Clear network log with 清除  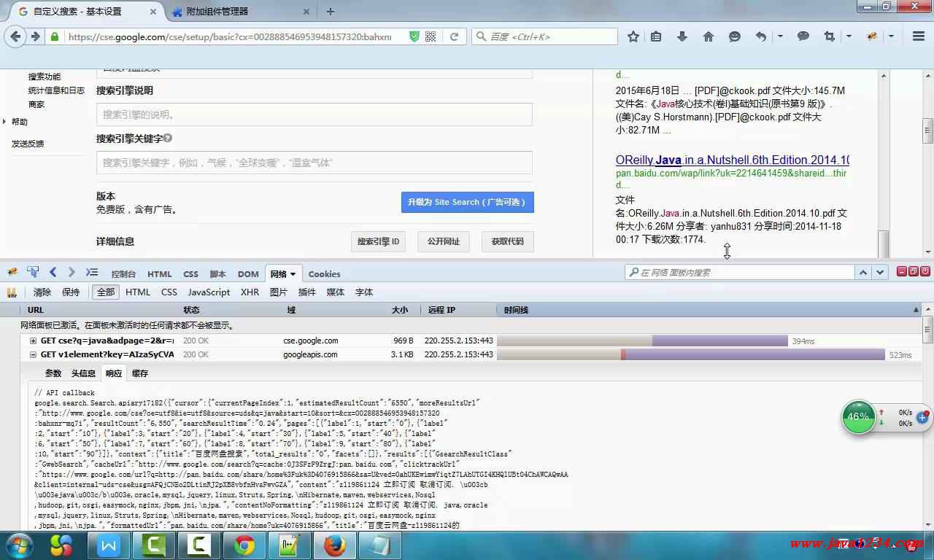pyautogui.click(x=42, y=292)
